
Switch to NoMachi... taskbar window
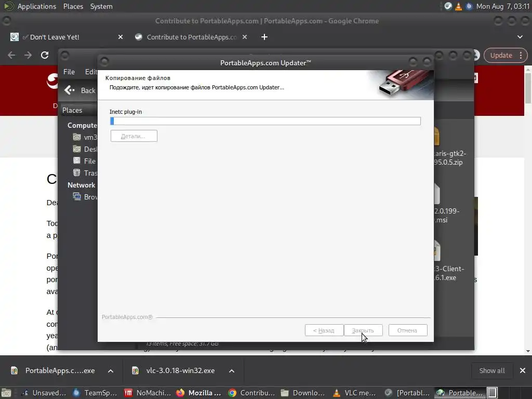[x=148, y=393]
